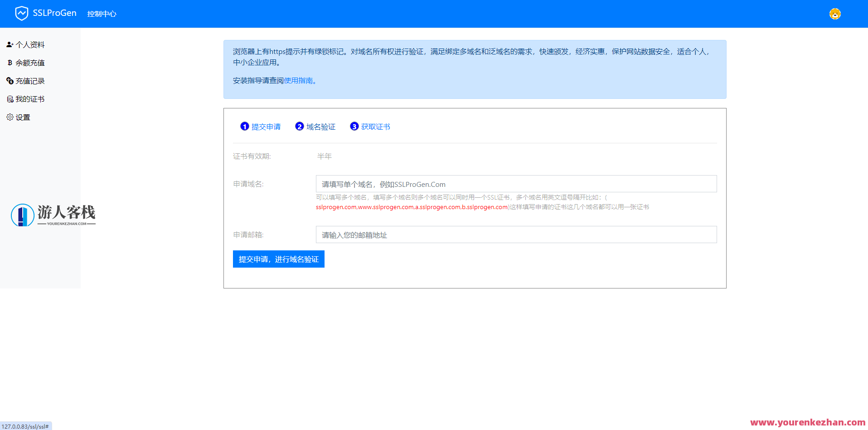868x430 pixels.
Task: Select the 控制中心 menu item
Action: tap(102, 14)
